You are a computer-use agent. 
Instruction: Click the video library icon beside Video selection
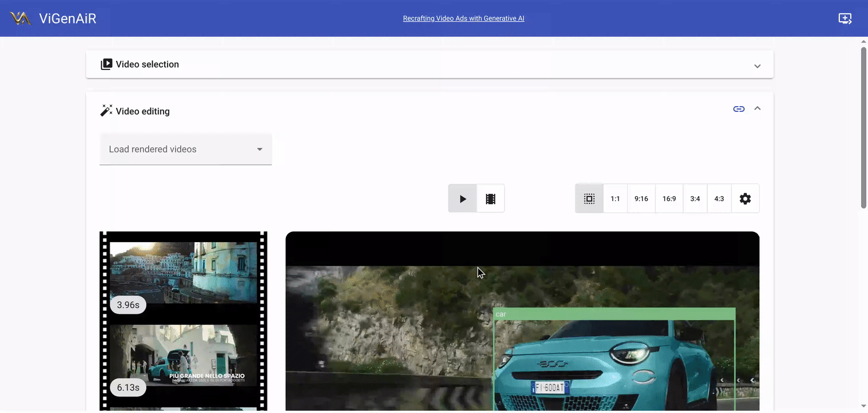pyautogui.click(x=106, y=64)
